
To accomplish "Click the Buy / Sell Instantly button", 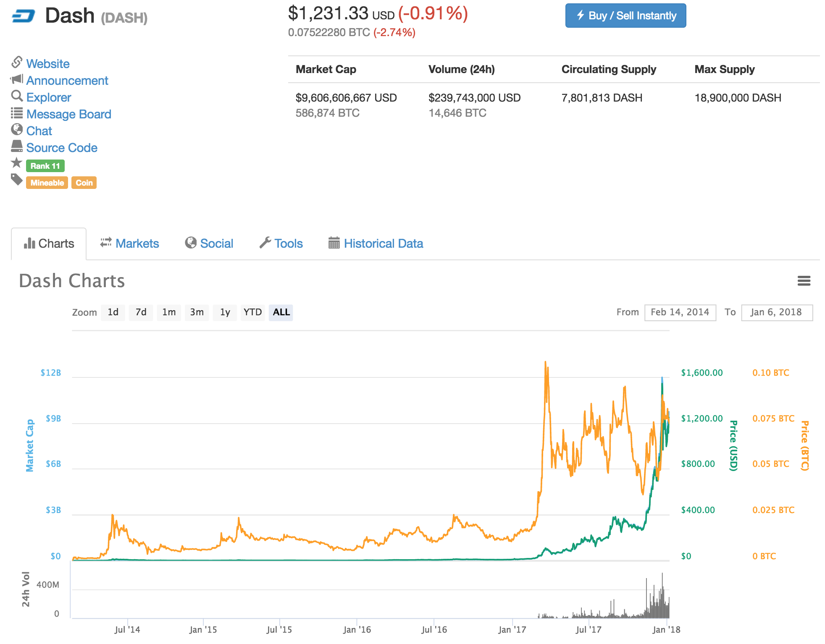I will click(625, 16).
